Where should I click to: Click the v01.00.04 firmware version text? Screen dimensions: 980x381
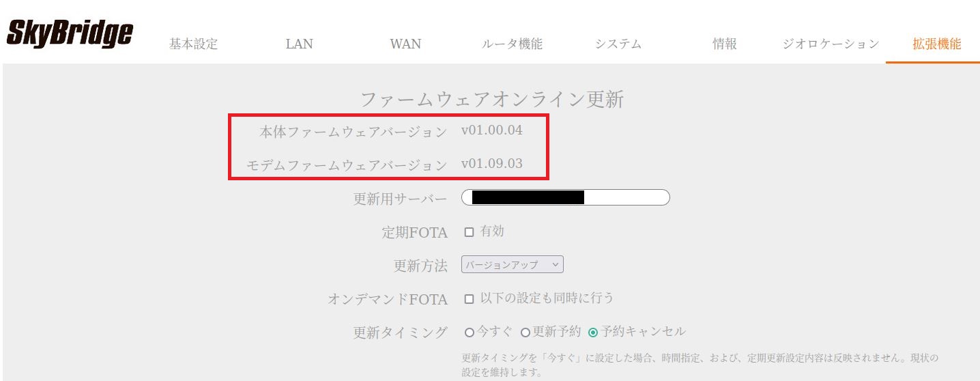(491, 130)
